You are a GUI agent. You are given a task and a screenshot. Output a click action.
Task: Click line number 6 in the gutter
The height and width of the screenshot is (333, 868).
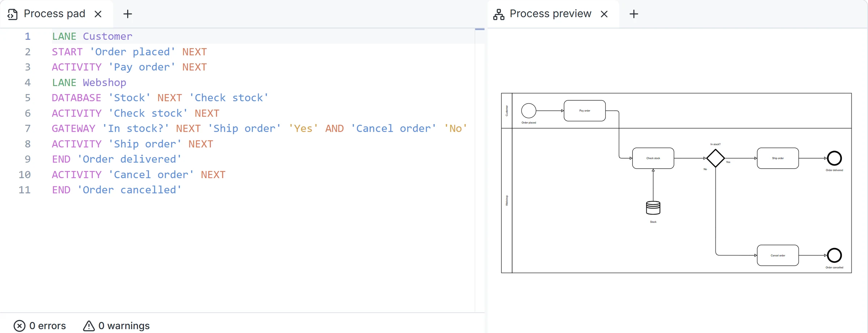[27, 113]
